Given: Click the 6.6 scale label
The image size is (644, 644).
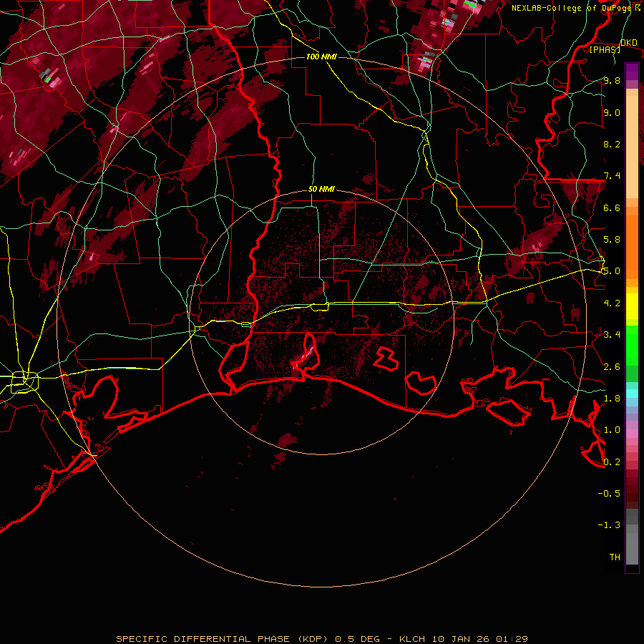Looking at the screenshot, I should tap(612, 208).
